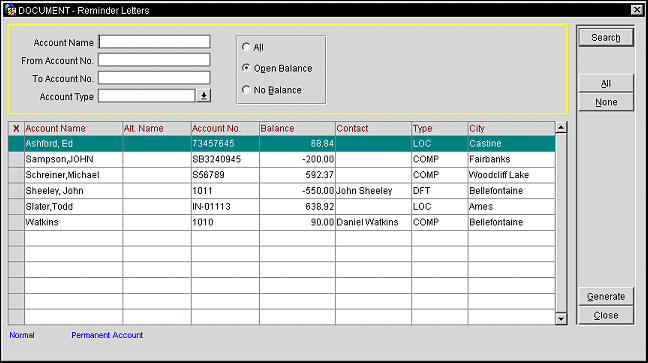The height and width of the screenshot is (363, 648).
Task: Select the Open Balance radio option
Action: tap(246, 68)
